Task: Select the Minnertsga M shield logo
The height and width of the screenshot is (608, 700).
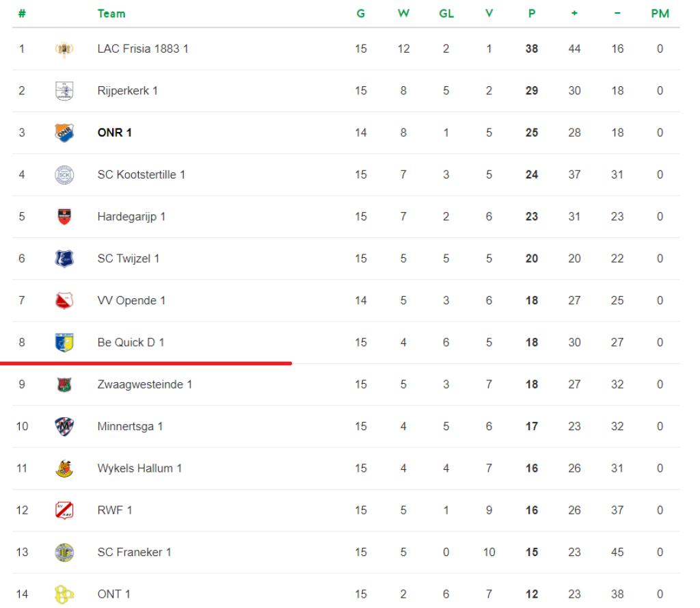Action: coord(64,427)
